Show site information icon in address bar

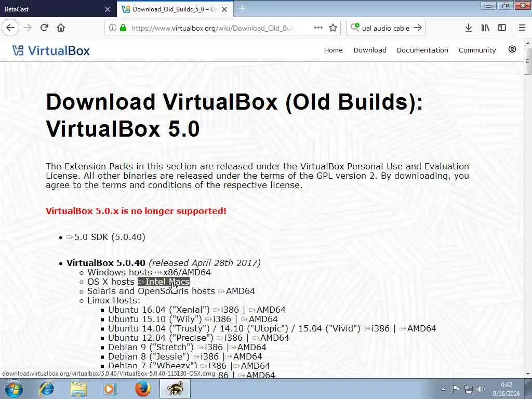(x=113, y=28)
